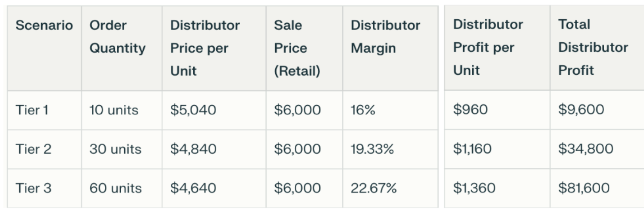644x220 pixels.
Task: Click the Distributor Price per Unit header
Action: point(205,48)
